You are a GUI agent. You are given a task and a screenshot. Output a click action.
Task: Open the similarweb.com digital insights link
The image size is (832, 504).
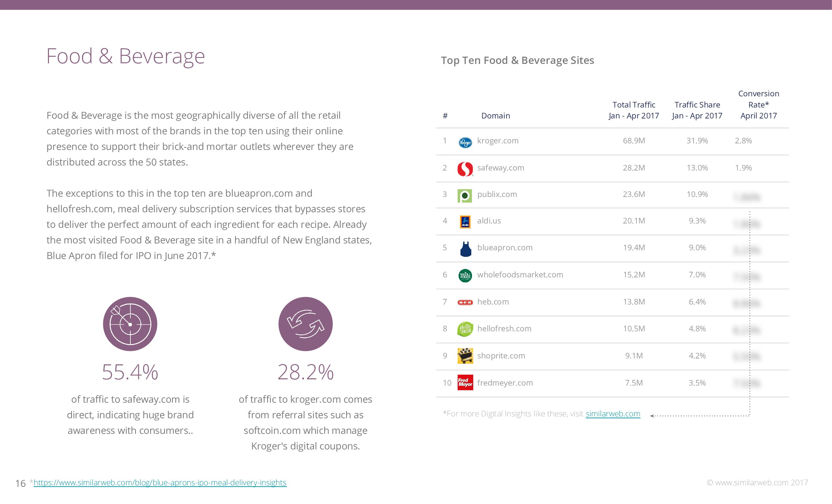click(x=612, y=414)
